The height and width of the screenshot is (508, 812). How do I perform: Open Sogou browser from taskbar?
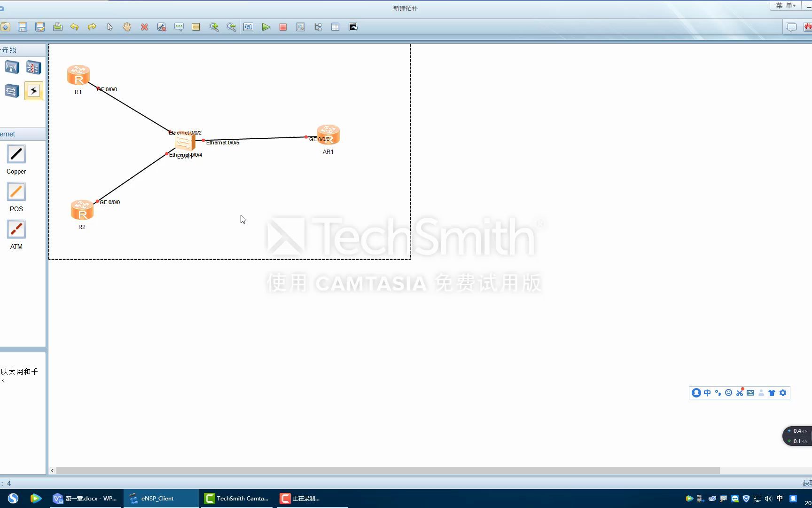pos(13,499)
